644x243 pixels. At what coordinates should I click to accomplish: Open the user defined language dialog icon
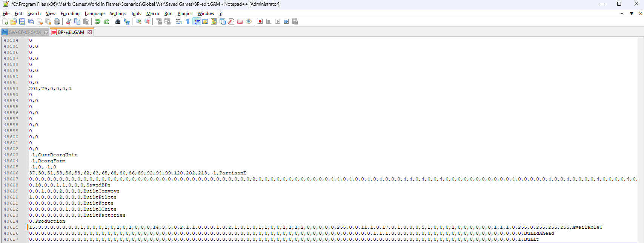click(x=205, y=21)
